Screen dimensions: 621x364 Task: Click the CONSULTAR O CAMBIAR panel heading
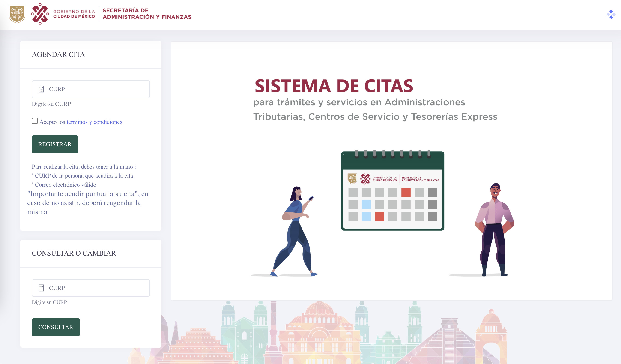tap(74, 253)
